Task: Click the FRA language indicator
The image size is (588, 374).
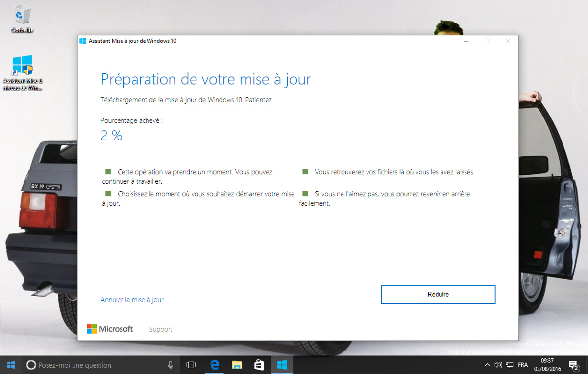Action: click(523, 365)
